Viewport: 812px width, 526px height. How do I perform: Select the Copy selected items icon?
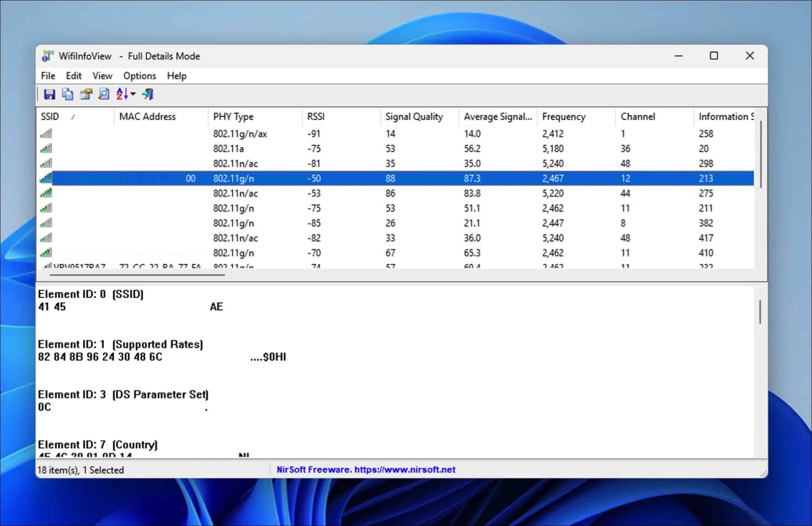(x=67, y=94)
